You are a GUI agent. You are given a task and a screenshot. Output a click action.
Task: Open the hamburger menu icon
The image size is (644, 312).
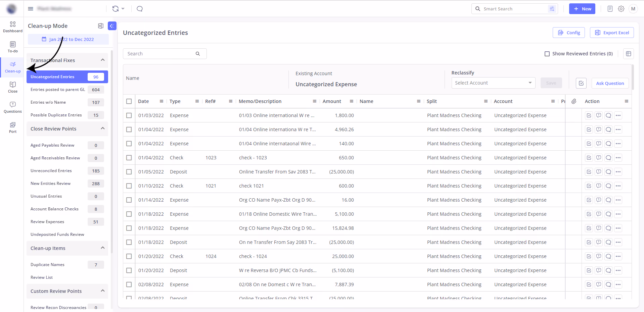[31, 9]
